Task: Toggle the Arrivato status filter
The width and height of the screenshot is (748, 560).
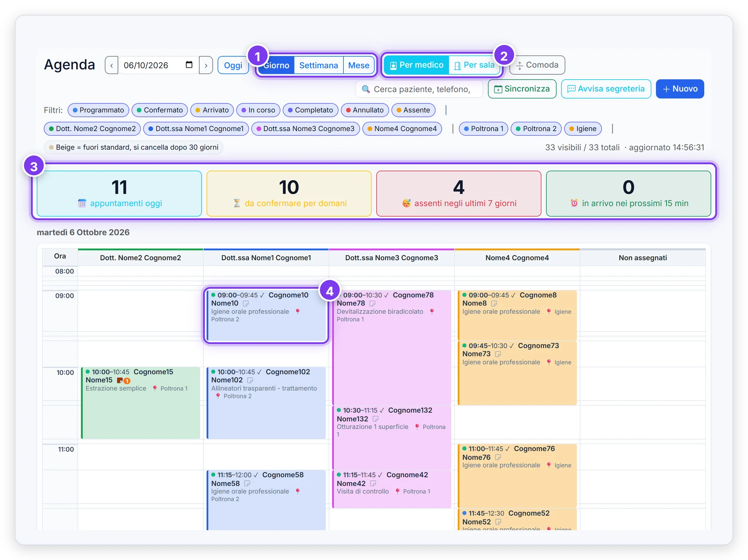Action: pos(212,110)
